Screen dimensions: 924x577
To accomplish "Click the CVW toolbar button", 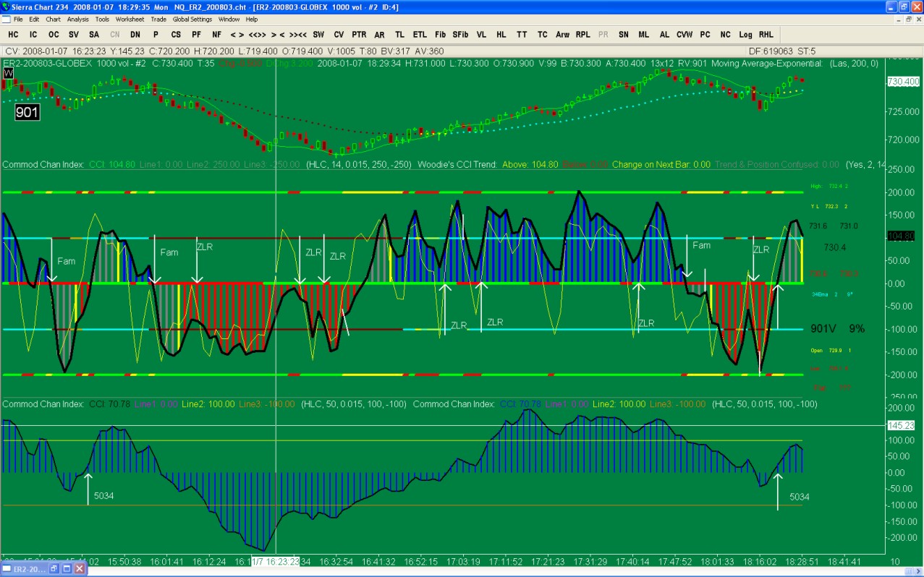I will click(x=684, y=35).
